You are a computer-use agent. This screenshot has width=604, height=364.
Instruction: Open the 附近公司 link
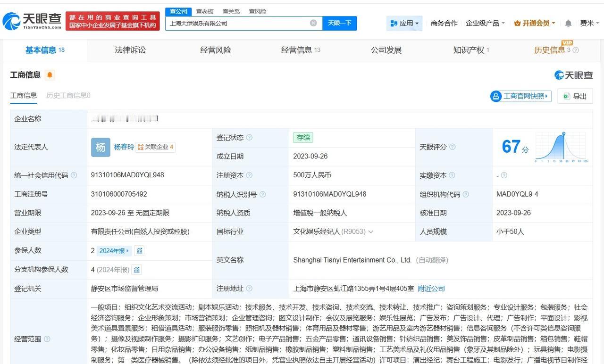click(x=430, y=288)
